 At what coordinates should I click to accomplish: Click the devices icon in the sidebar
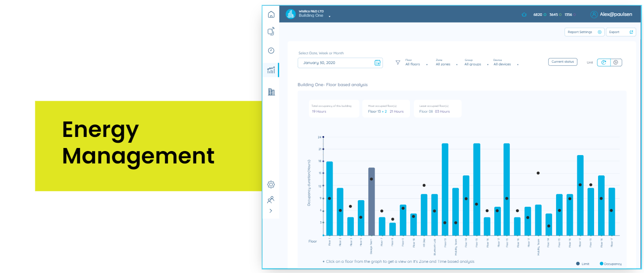tap(271, 32)
